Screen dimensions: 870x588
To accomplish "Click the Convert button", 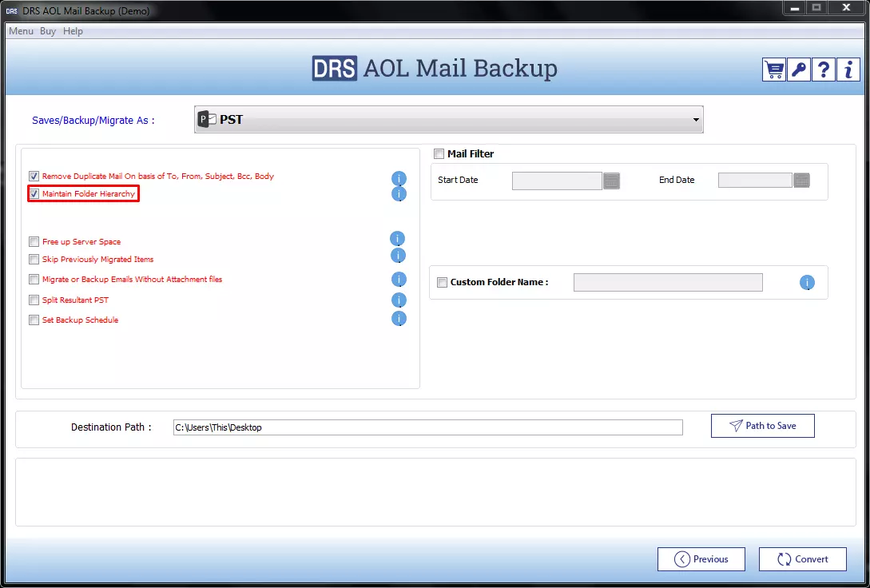I will click(x=803, y=559).
